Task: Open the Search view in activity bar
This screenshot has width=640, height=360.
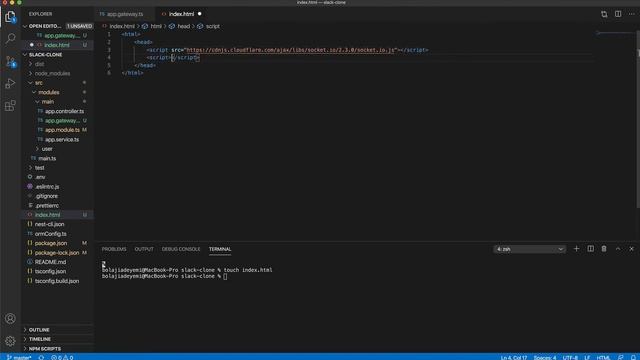Action: coord(10,38)
